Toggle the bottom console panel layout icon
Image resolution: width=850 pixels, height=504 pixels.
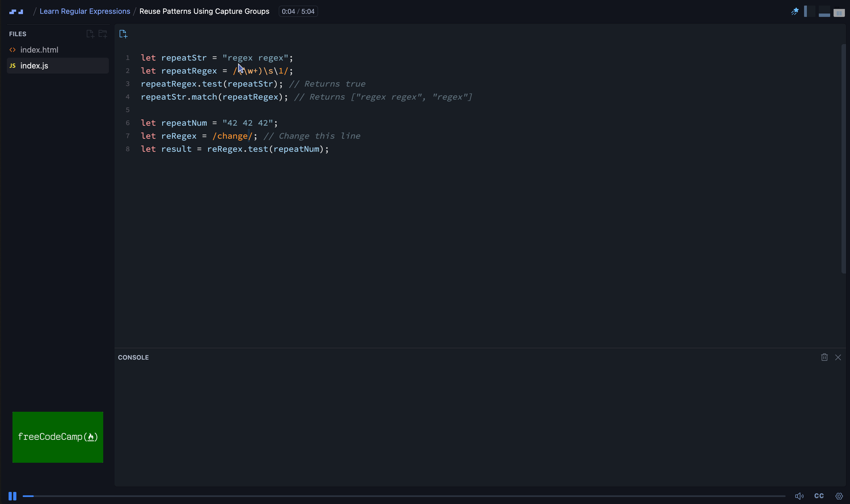[824, 11]
